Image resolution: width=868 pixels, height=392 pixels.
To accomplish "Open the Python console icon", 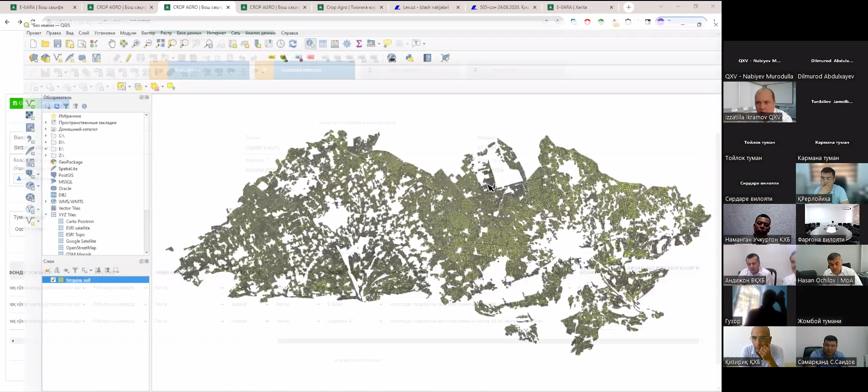I will click(x=410, y=58).
